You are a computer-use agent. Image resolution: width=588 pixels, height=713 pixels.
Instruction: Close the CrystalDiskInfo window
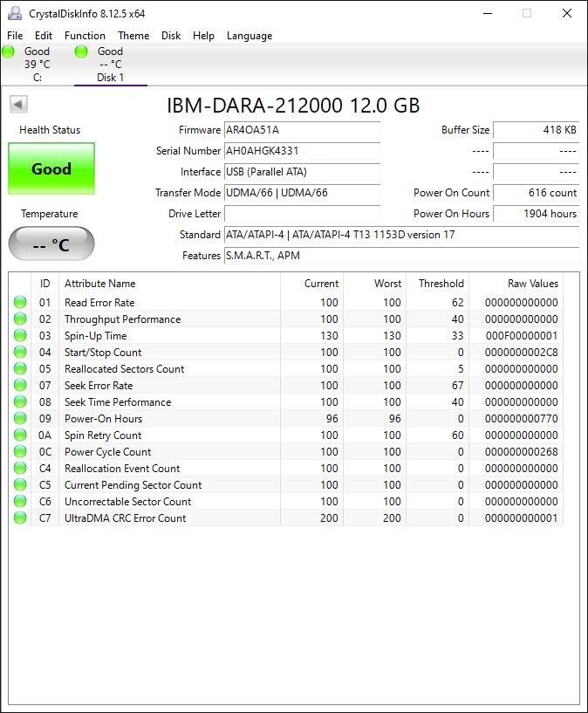[x=567, y=13]
